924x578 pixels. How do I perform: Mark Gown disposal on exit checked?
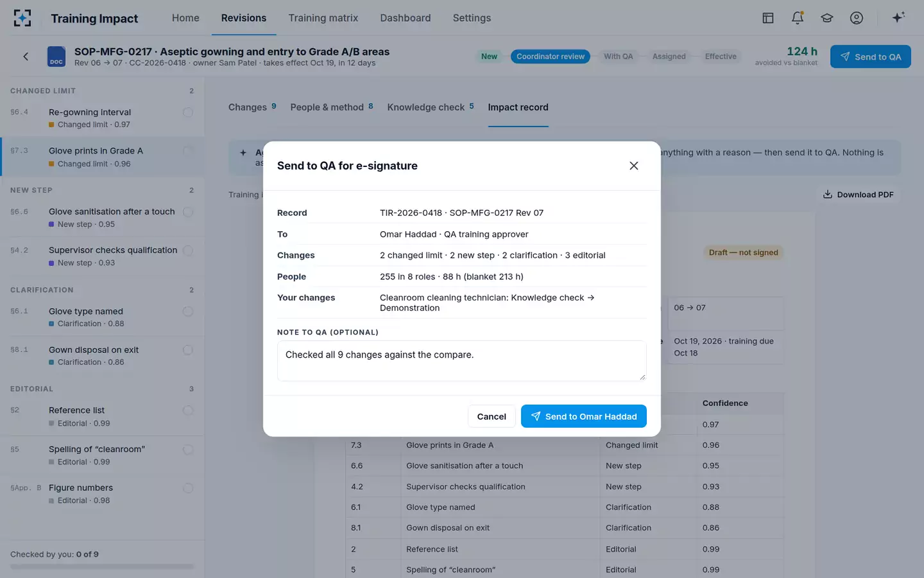pyautogui.click(x=188, y=350)
